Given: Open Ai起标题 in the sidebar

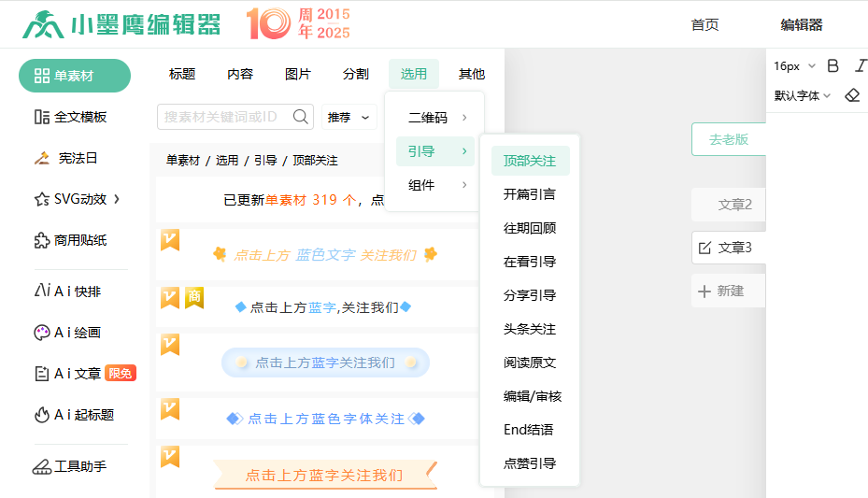Looking at the screenshot, I should coord(74,415).
